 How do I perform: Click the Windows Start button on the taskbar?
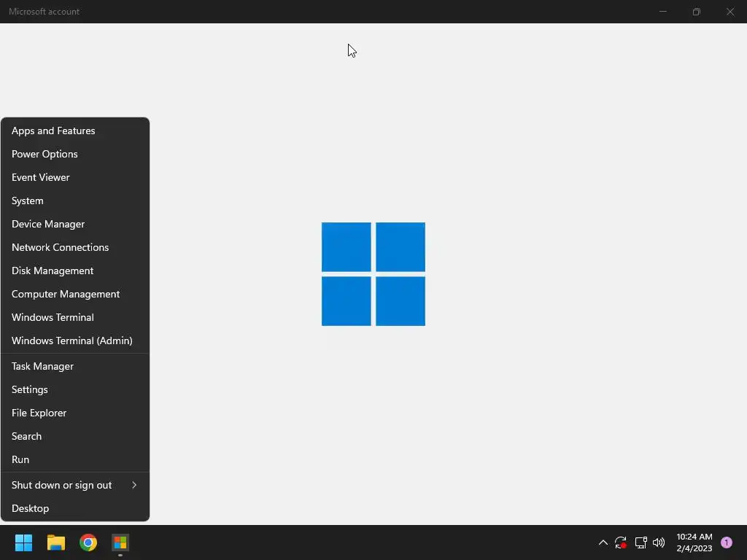(x=23, y=542)
